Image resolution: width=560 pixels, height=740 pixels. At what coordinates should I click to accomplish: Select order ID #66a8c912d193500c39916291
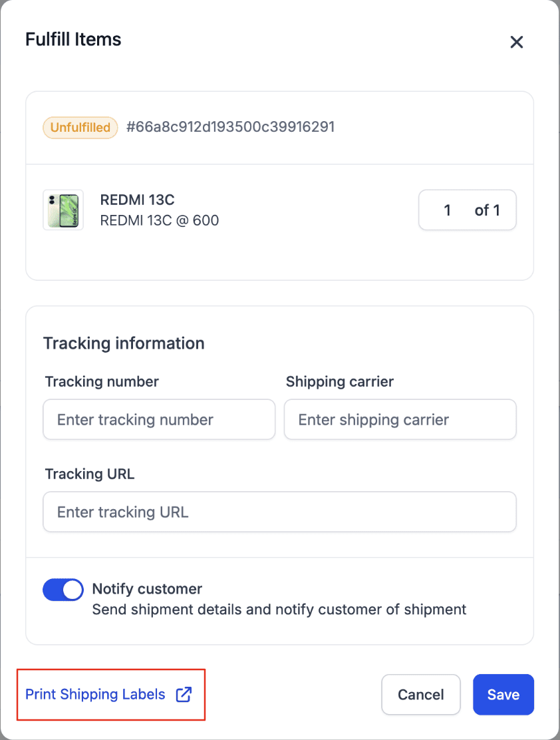pos(231,127)
